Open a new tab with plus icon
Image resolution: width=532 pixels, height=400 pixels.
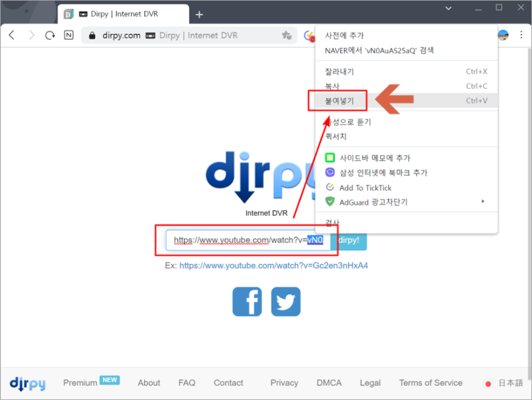click(199, 15)
